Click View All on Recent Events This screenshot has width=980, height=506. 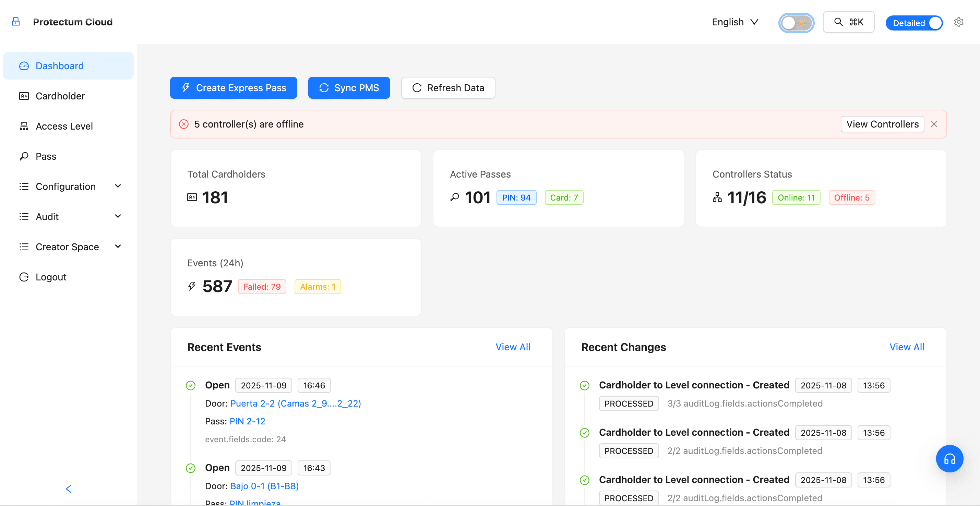click(x=513, y=347)
